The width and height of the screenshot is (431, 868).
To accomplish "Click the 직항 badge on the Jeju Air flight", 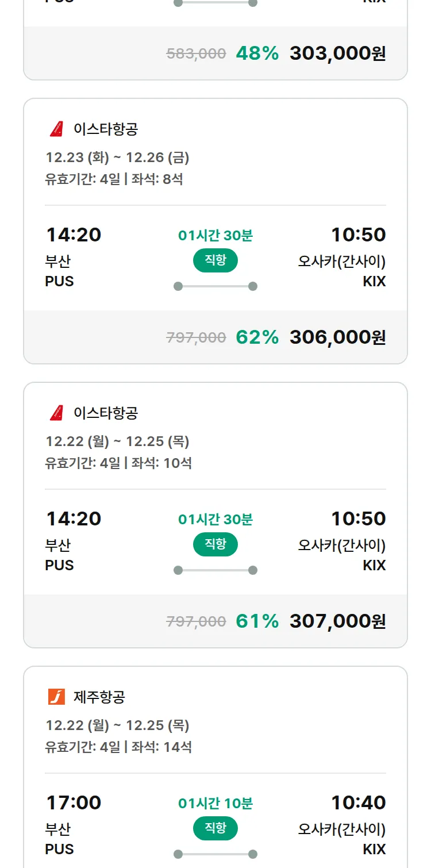I will pos(215,828).
